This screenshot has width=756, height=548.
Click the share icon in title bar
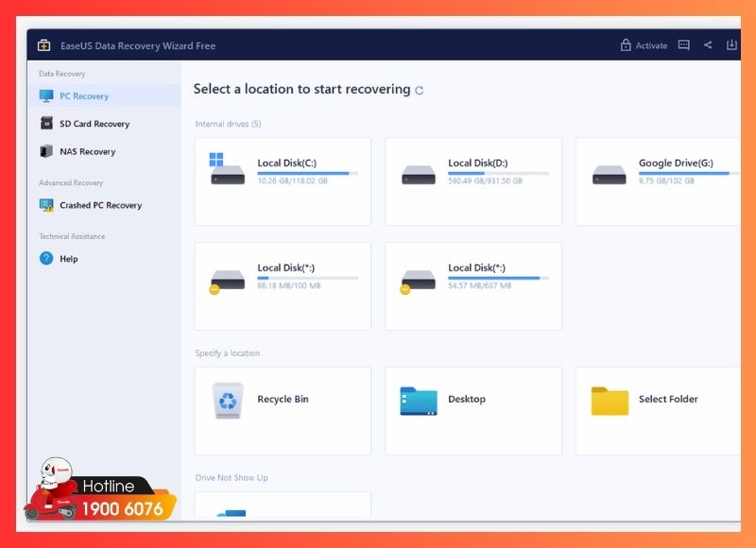[708, 44]
